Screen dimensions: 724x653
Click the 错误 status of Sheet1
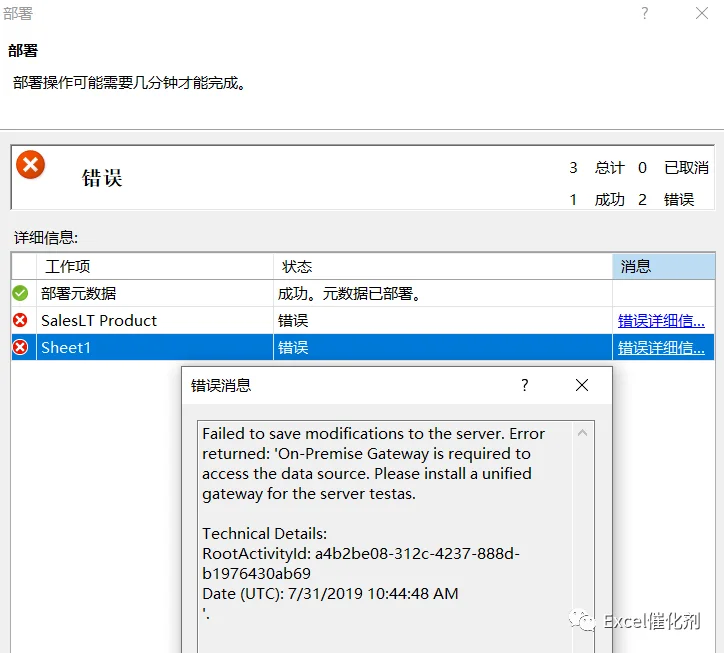click(293, 348)
